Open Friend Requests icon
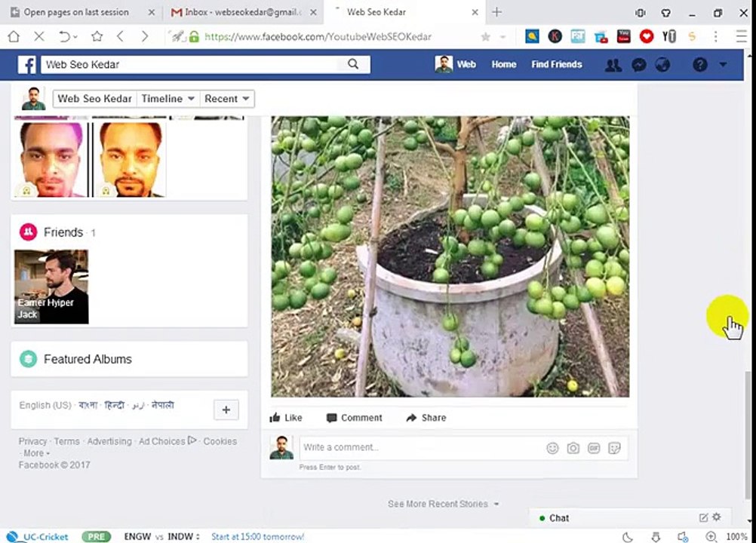This screenshot has width=756, height=543. point(613,65)
